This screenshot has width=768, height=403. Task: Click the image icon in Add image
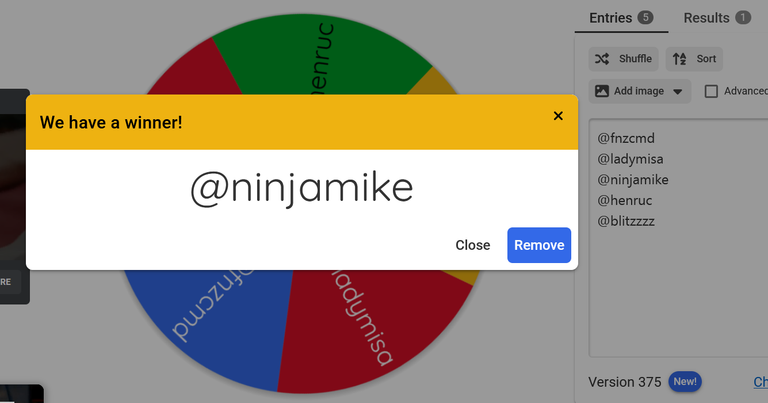[601, 91]
